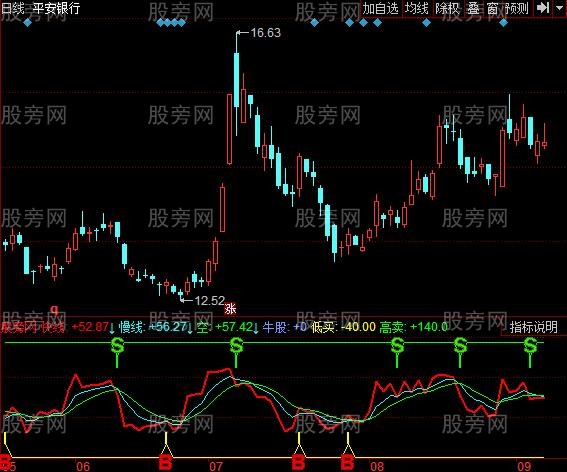Image resolution: width=567 pixels, height=472 pixels.
Task: Click the 空 +57.42 indicator value
Action: coord(225,327)
